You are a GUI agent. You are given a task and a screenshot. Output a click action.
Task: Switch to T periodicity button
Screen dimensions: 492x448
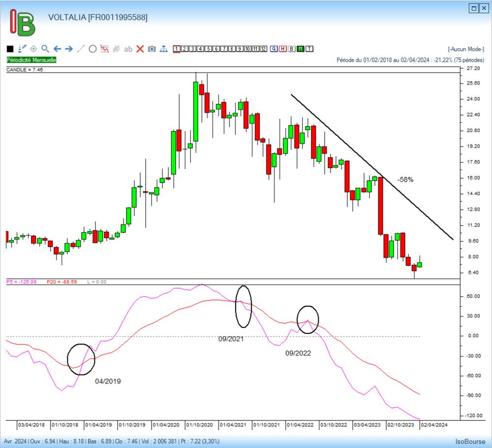pyautogui.click(x=309, y=49)
